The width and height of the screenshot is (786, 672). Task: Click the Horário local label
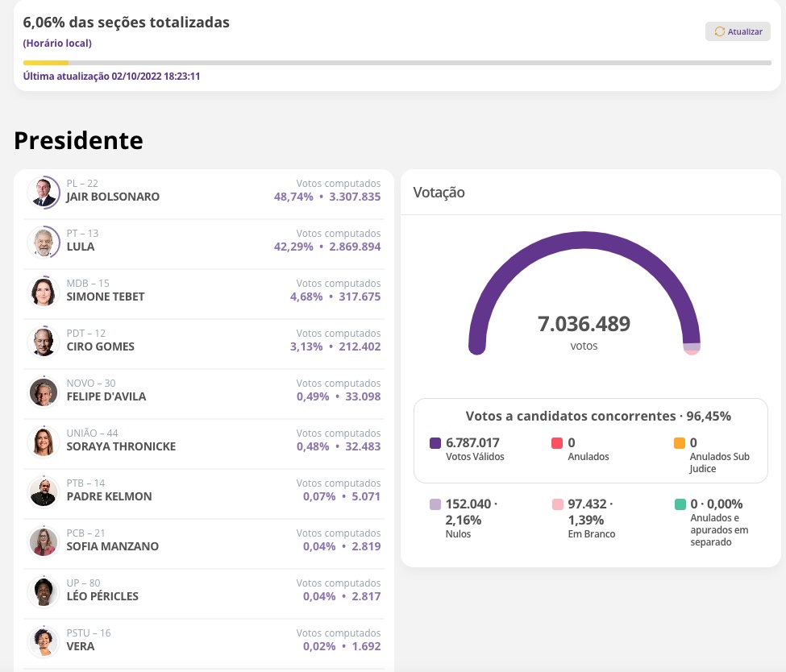tap(57, 44)
